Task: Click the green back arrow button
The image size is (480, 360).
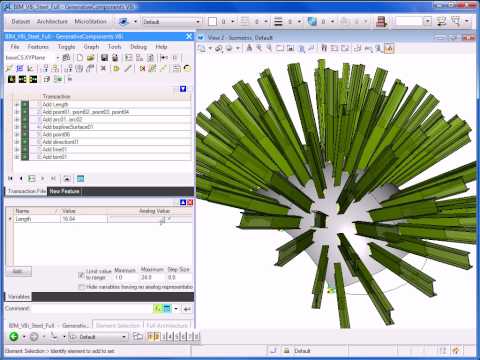Action: point(14,337)
